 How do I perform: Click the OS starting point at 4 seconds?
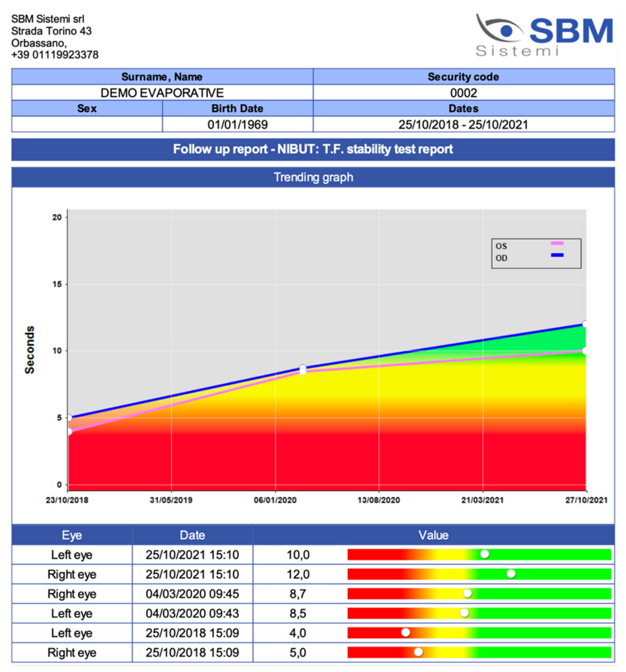(69, 431)
